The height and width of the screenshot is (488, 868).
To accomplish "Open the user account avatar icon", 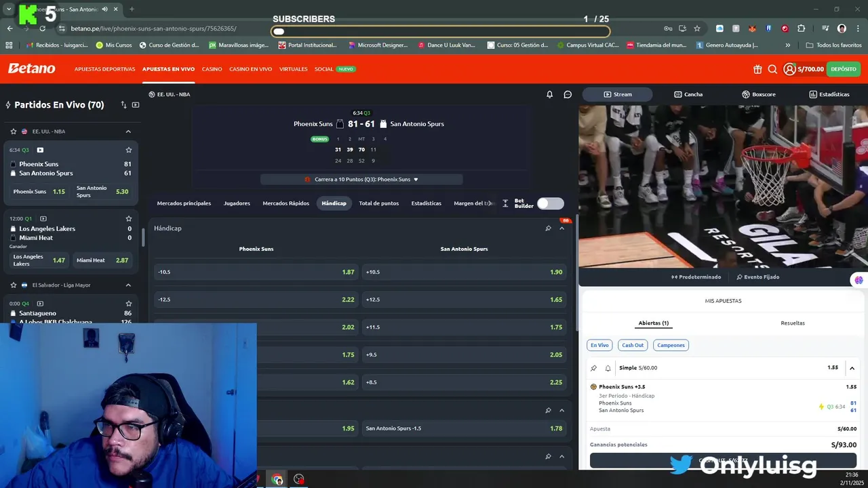I will pyautogui.click(x=789, y=69).
